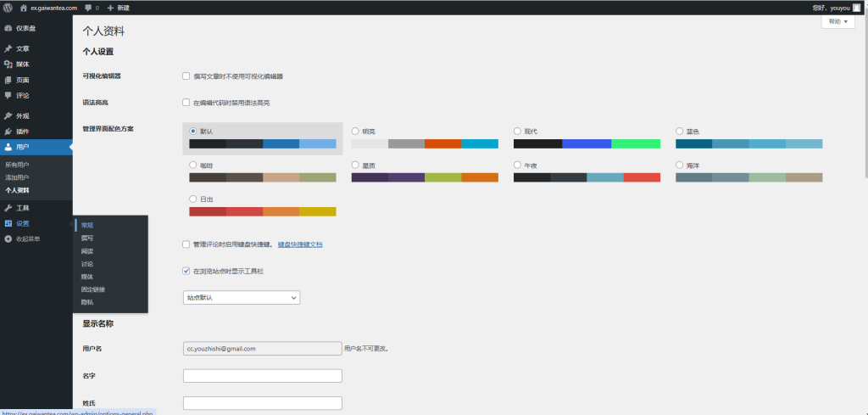Image resolution: width=868 pixels, height=415 pixels.
Task: Select 固定链接 in the Settings flyout menu
Action: point(93,289)
